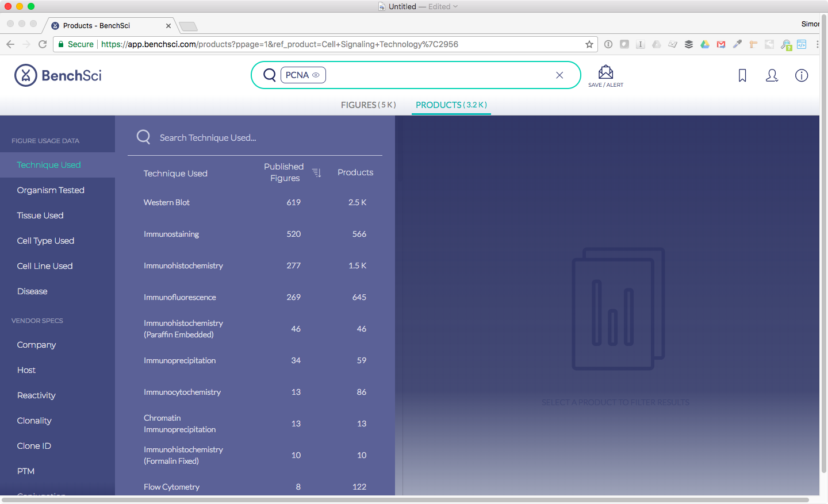828x504 pixels.
Task: Click the Google Drive extension icon
Action: click(705, 44)
